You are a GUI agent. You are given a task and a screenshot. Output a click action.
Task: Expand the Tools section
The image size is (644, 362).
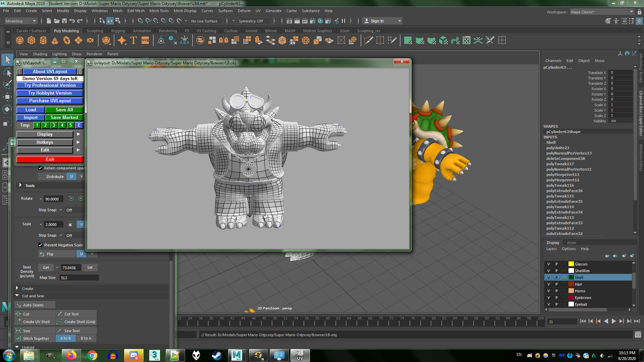point(20,185)
